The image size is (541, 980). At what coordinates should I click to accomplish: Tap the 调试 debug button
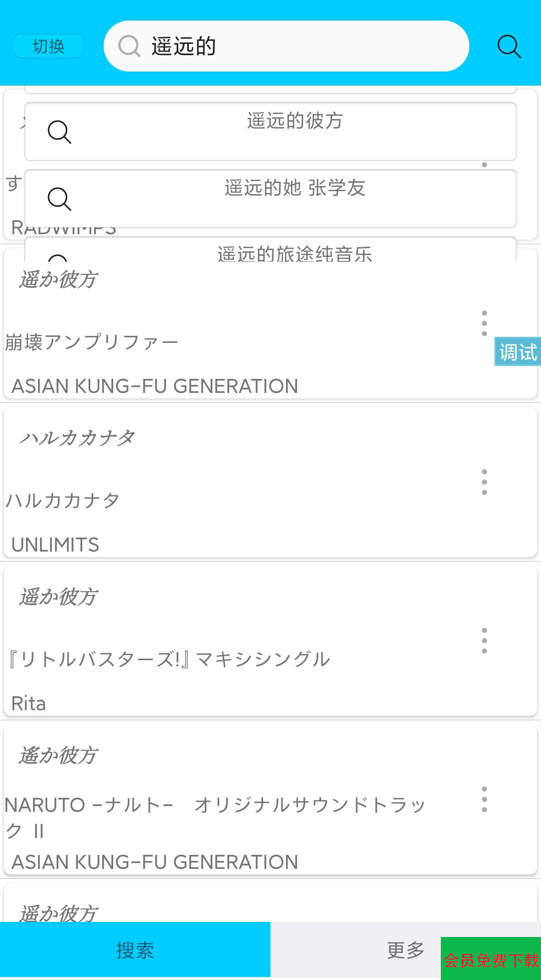coord(517,351)
